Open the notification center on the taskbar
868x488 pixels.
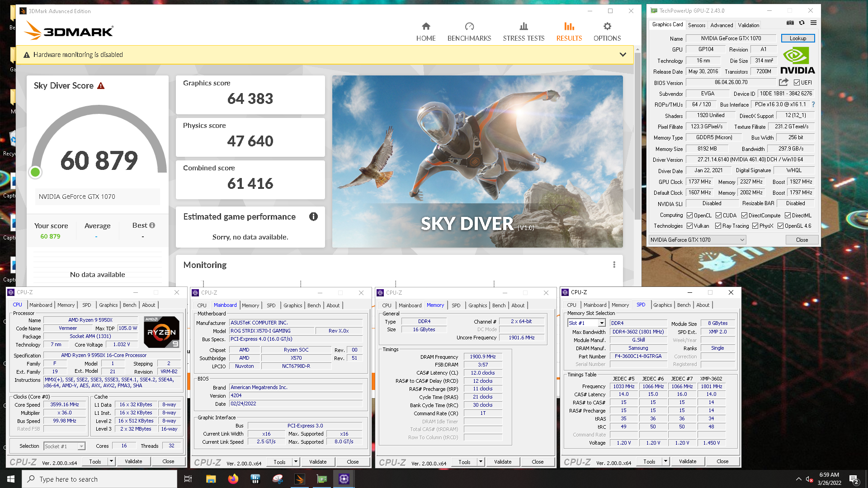(x=854, y=479)
